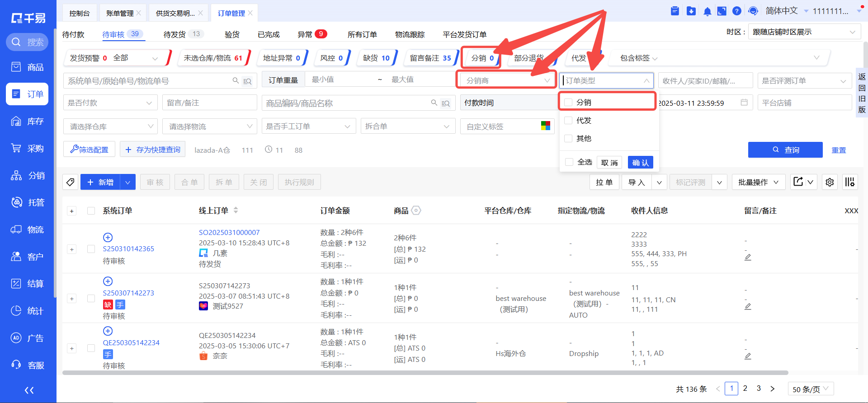Click the help question mark icon
Image resolution: width=868 pixels, height=403 pixels.
(x=737, y=11)
